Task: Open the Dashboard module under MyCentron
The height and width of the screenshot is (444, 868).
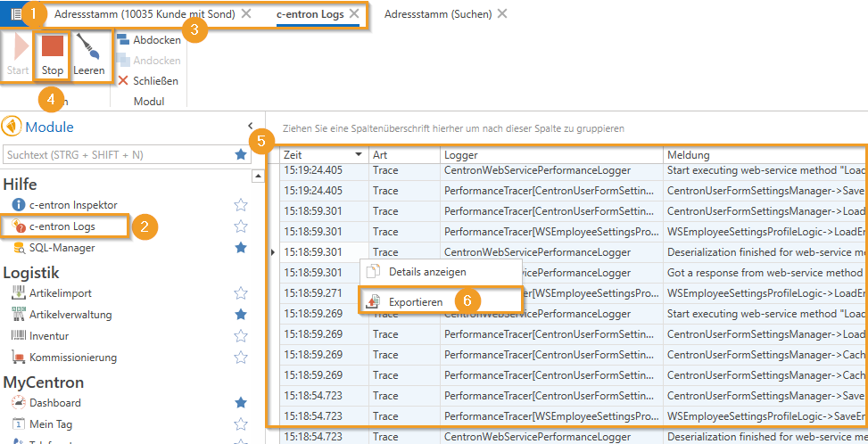Action: (x=54, y=403)
